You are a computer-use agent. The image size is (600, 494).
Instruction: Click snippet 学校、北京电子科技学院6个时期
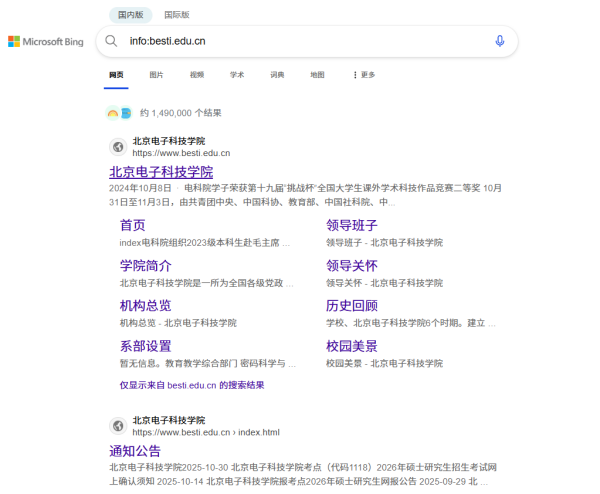coord(411,323)
